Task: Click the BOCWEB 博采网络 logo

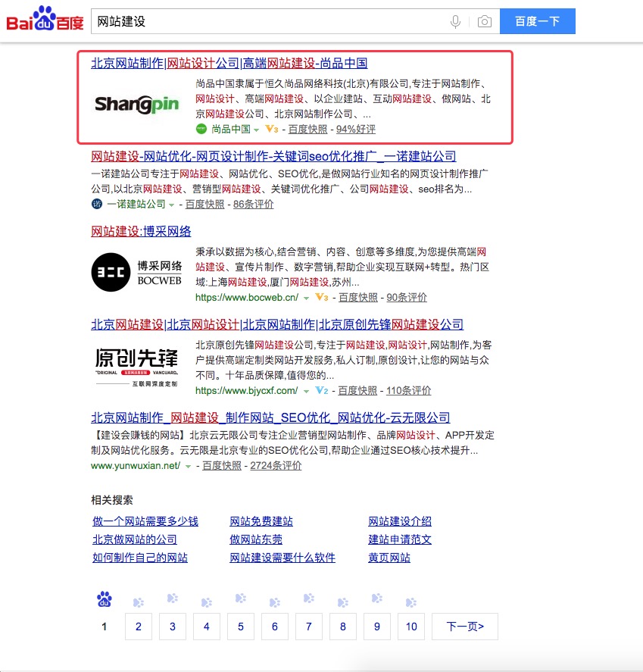Action: point(136,272)
